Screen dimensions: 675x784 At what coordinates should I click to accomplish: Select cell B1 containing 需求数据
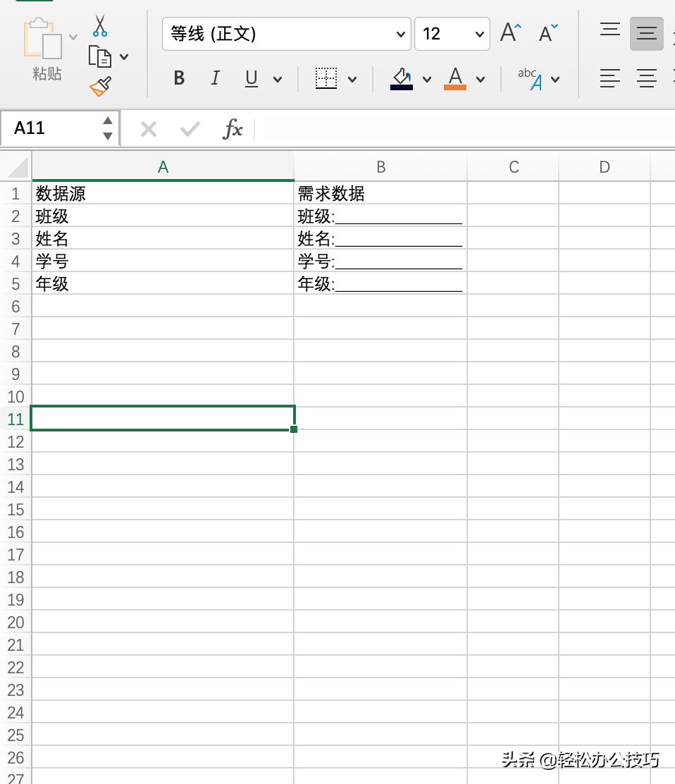pos(380,193)
